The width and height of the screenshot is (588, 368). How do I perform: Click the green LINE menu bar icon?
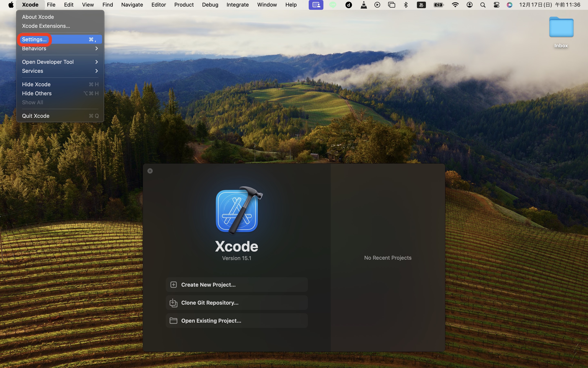(333, 5)
